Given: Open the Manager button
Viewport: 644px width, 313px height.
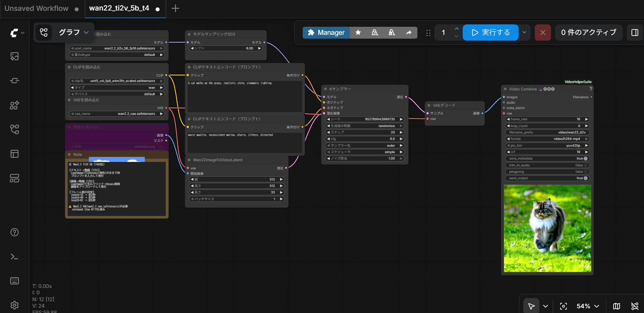Looking at the screenshot, I should point(326,33).
